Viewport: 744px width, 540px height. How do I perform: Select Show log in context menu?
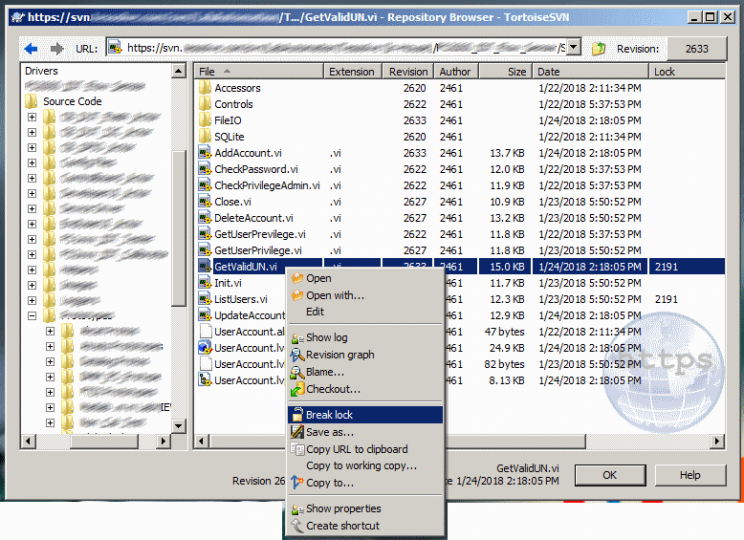pos(326,338)
